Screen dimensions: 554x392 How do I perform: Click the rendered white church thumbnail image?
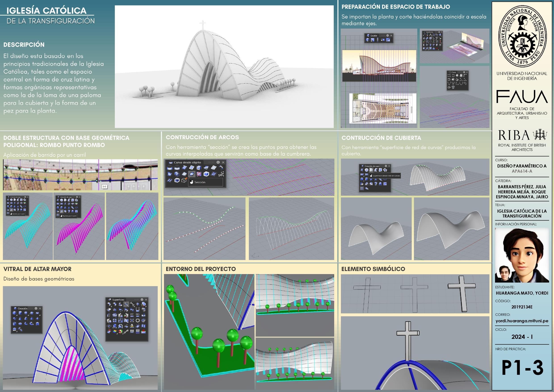(x=224, y=67)
